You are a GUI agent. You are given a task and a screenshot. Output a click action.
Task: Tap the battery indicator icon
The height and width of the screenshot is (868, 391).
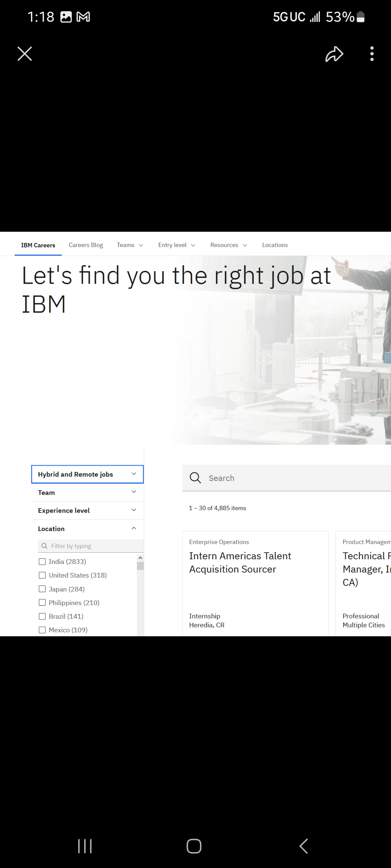[x=361, y=17]
